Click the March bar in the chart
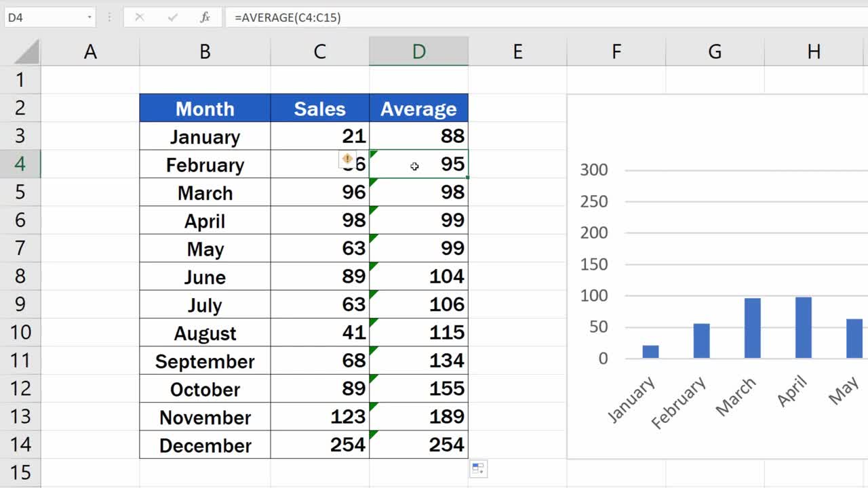This screenshot has height=488, width=868. [752, 328]
